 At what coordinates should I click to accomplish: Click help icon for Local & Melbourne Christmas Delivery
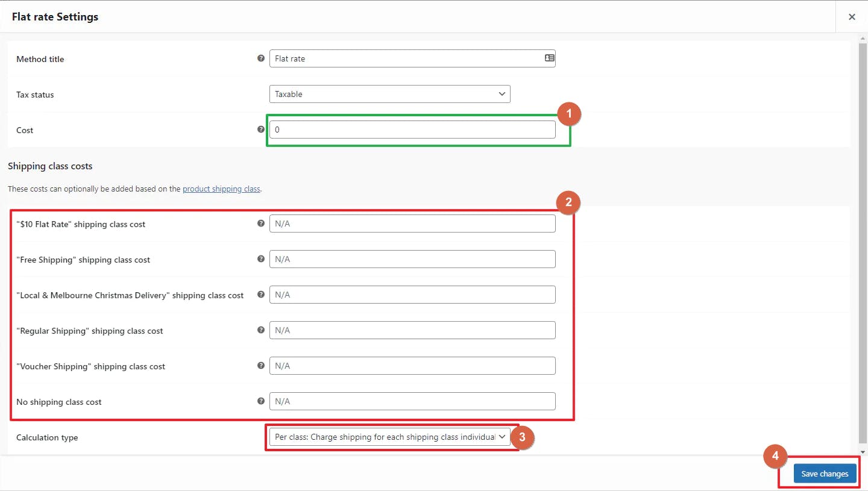(x=261, y=295)
